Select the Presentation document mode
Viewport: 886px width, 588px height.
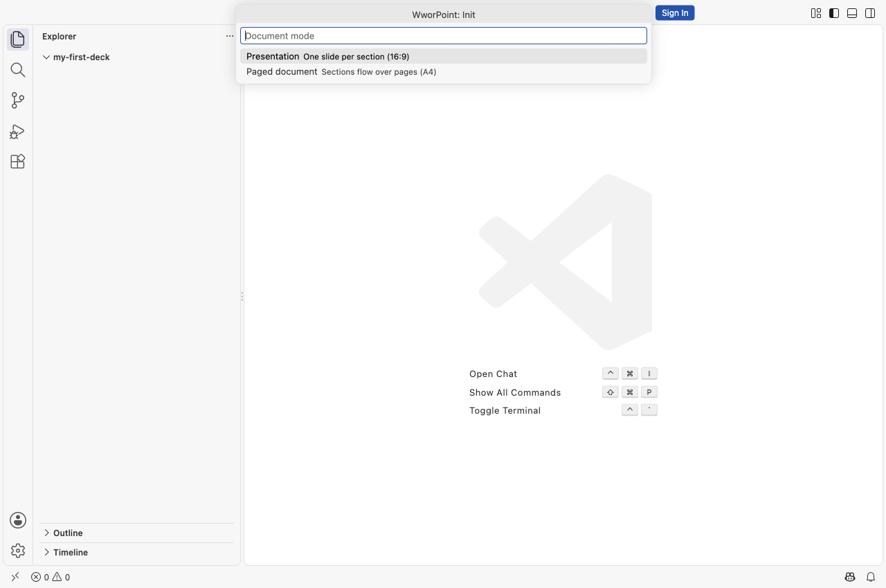[x=444, y=57]
